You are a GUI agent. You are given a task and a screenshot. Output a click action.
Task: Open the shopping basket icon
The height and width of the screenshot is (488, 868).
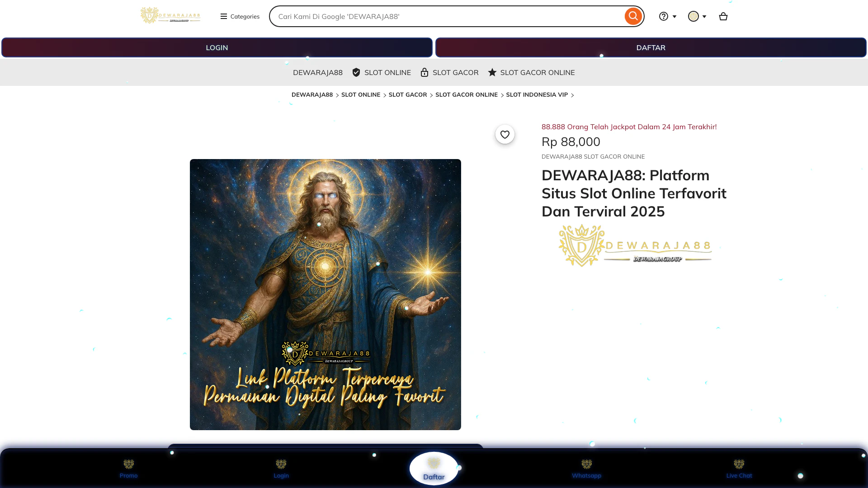(x=723, y=16)
